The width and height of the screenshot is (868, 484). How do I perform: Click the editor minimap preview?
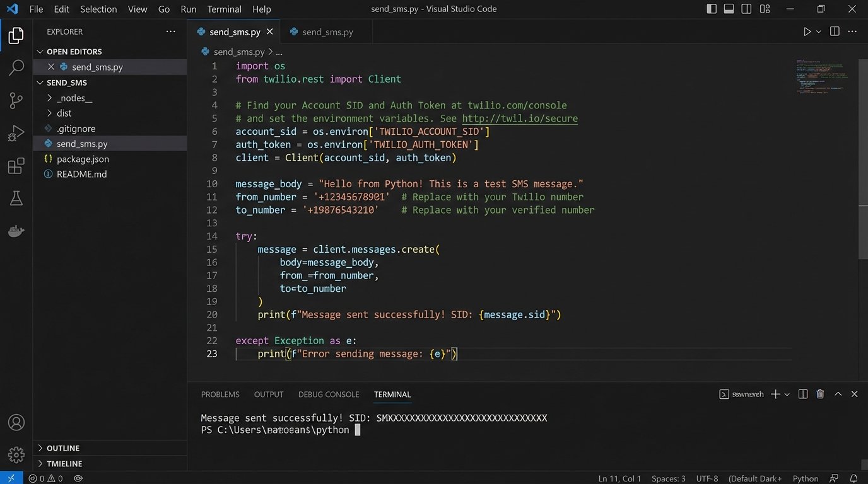(x=821, y=77)
